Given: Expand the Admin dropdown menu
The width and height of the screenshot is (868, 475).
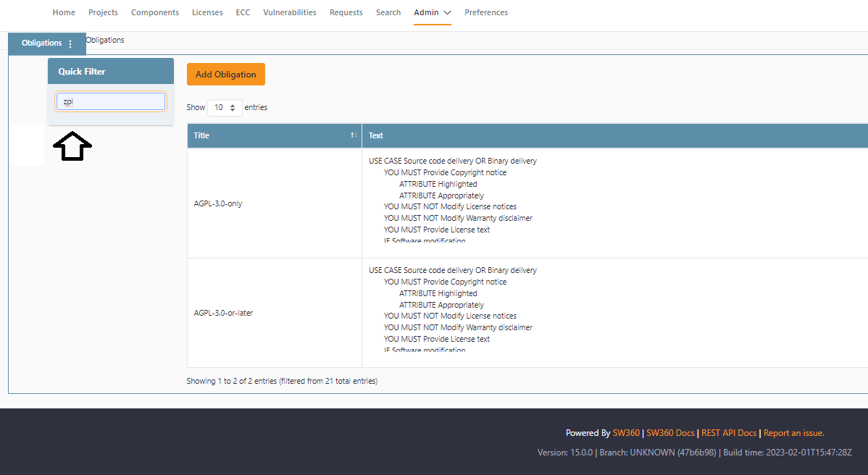Looking at the screenshot, I should coord(432,12).
